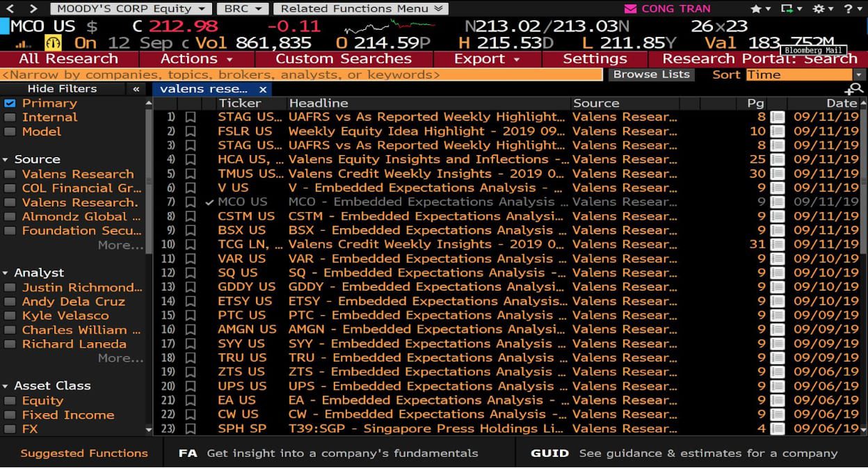Sort by the Date column header

[842, 103]
